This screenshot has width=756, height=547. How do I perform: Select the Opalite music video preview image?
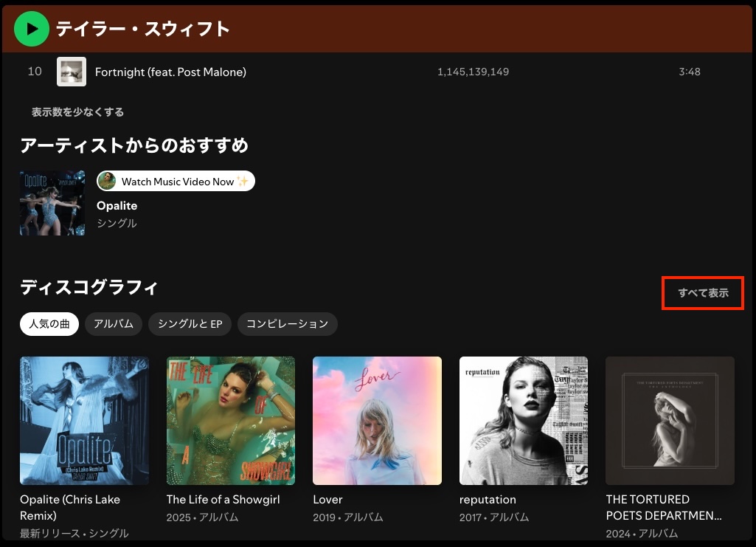pos(52,203)
